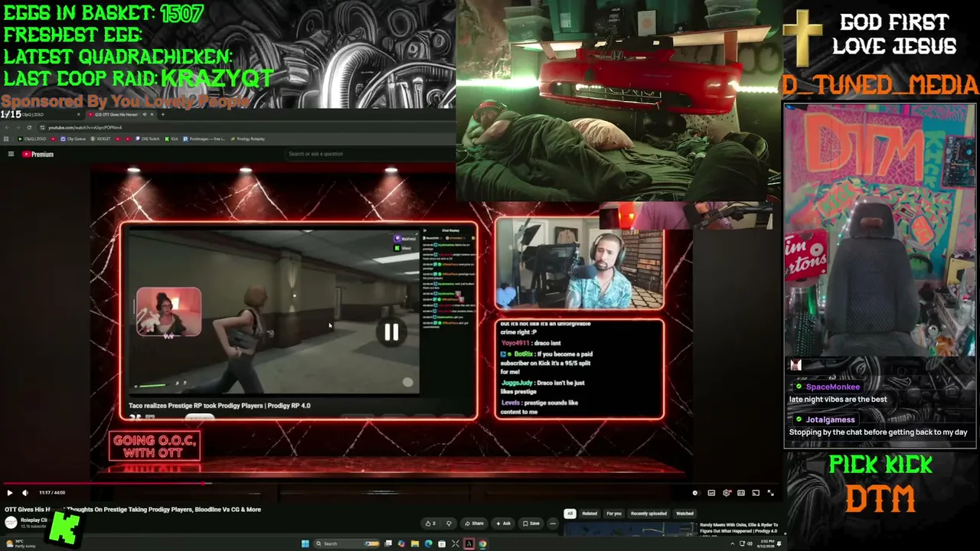Image resolution: width=980 pixels, height=551 pixels.
Task: Play the YouTube video from the control bar
Action: (x=10, y=493)
